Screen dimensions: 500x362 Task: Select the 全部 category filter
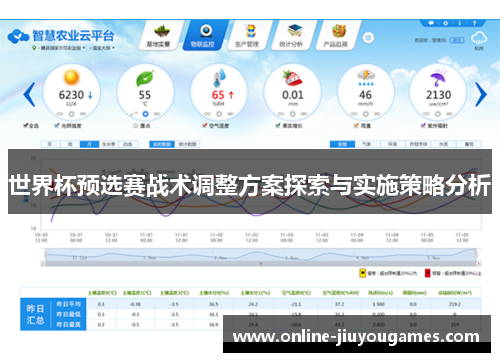342,144
